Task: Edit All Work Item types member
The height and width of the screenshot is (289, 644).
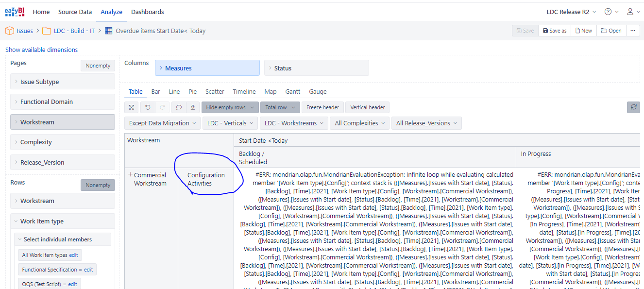Action: [73, 255]
